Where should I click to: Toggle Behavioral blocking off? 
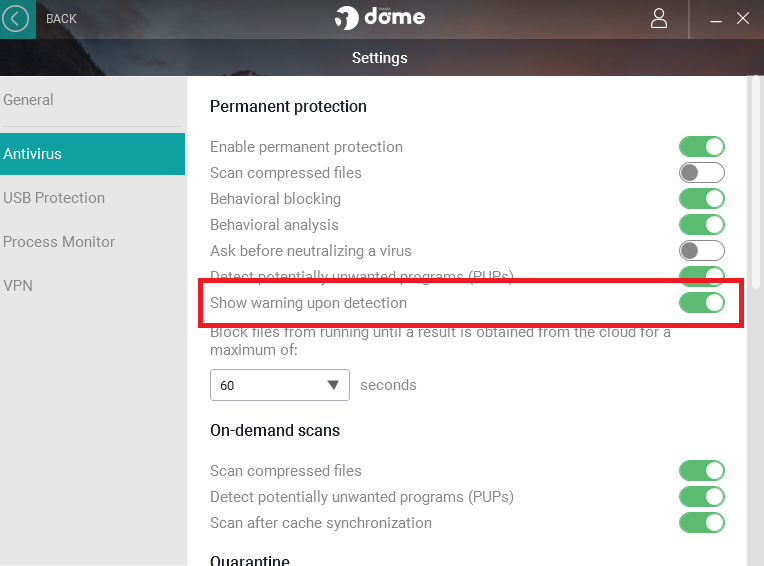click(701, 199)
